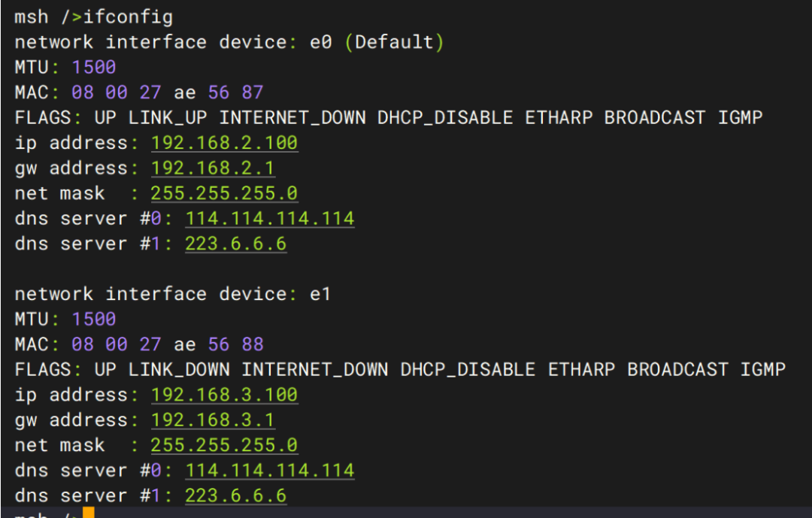Click the (Default) label next to e0
This screenshot has height=518, width=812.
click(394, 42)
